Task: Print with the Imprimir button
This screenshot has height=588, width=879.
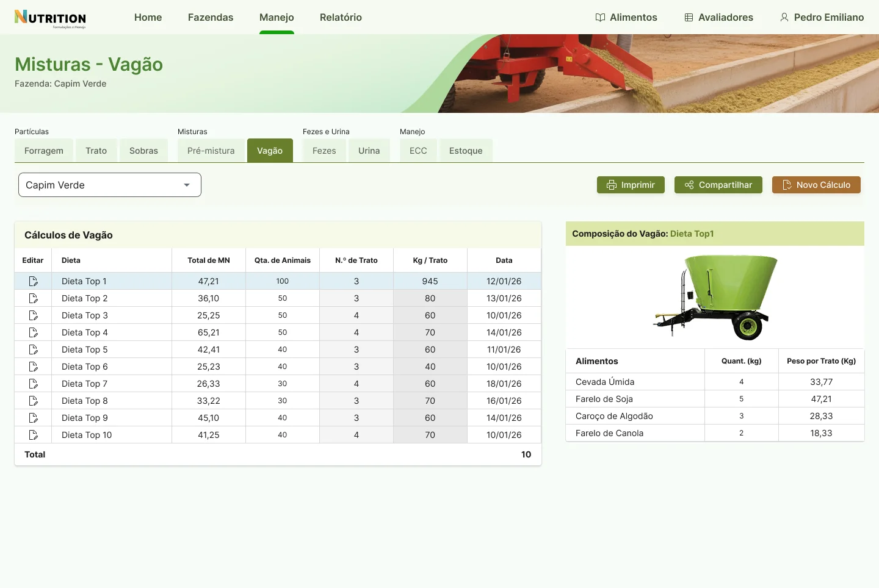Action: tap(631, 185)
